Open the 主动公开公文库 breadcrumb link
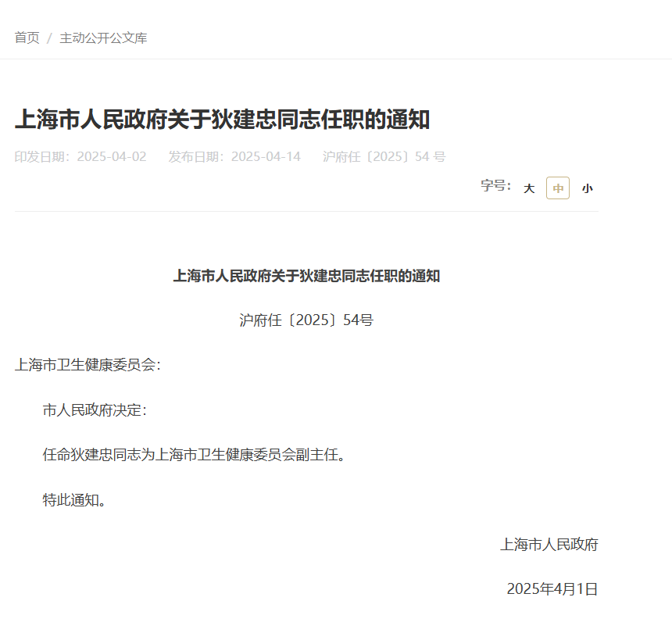Image resolution: width=672 pixels, height=633 pixels. (x=103, y=38)
